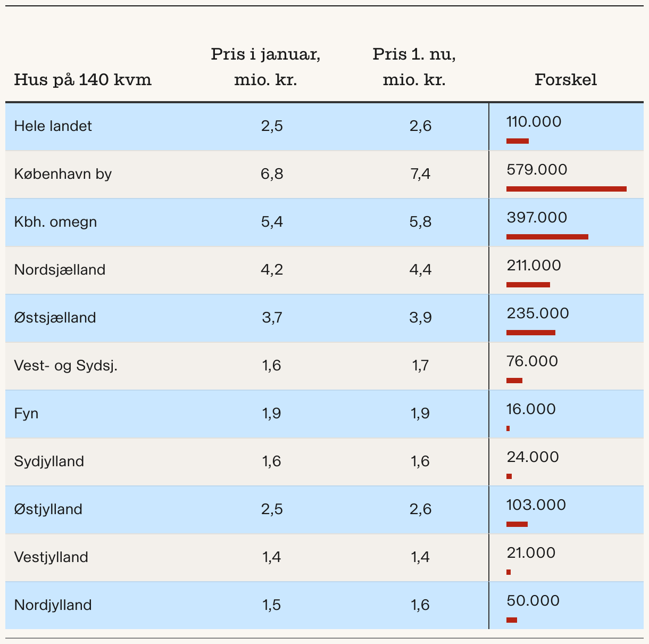This screenshot has height=644, width=649.
Task: Select the 'Kbh. omegn' row label
Action: tap(55, 222)
